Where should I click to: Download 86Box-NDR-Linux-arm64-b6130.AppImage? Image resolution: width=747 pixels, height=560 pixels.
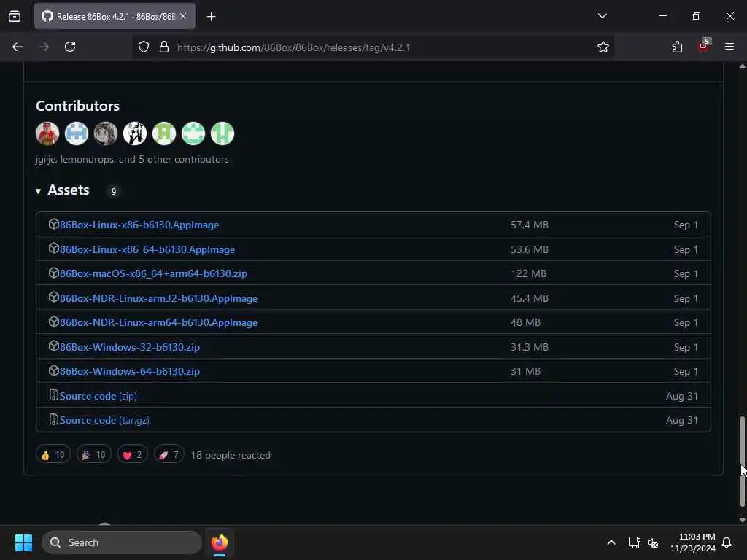point(158,323)
